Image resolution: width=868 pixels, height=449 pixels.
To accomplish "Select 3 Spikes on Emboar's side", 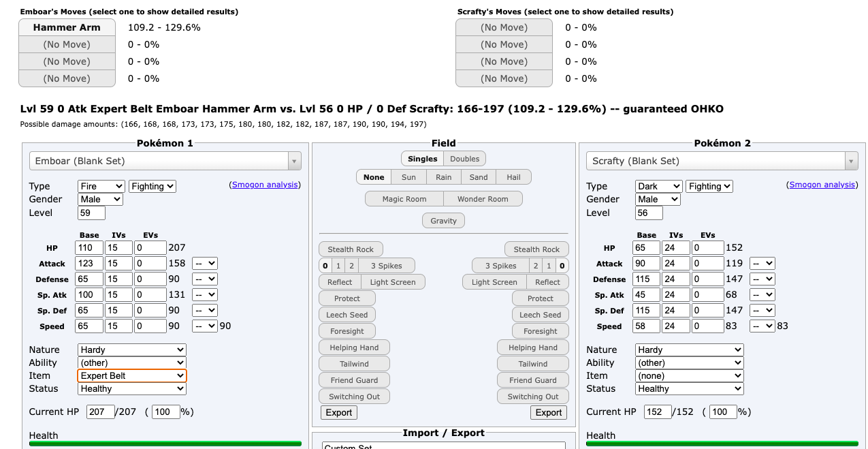I will [x=385, y=266].
